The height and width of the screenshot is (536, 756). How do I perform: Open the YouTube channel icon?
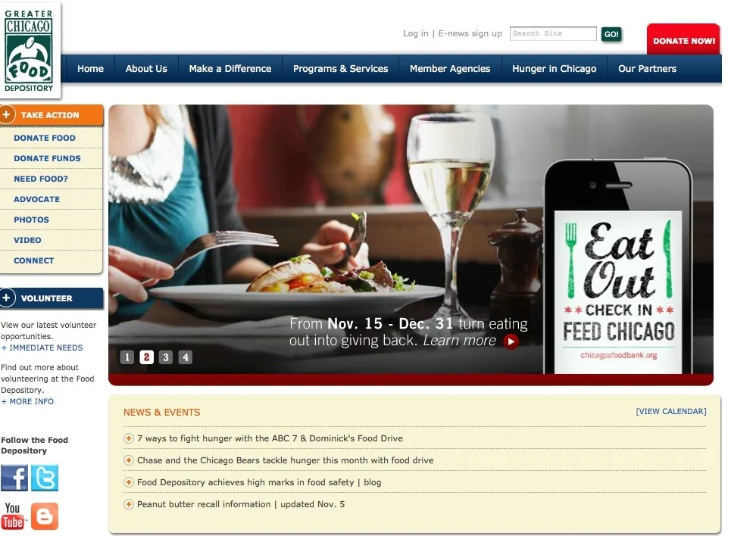click(13, 516)
